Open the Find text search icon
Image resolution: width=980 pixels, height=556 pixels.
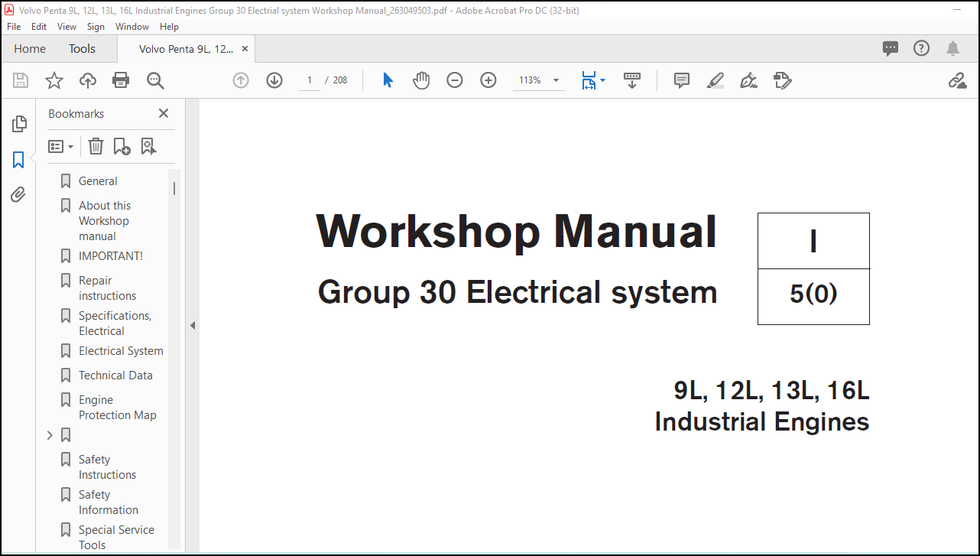click(155, 80)
